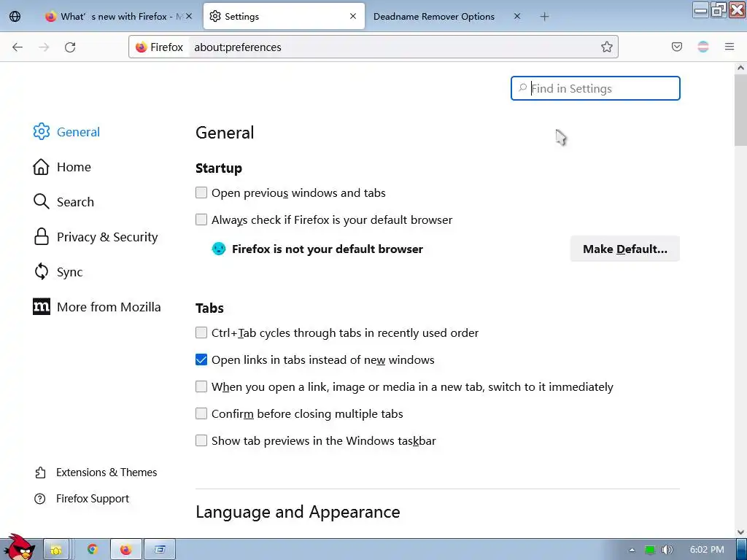Image resolution: width=747 pixels, height=560 pixels.
Task: Click the page scrollbar down arrow
Action: coord(740,532)
